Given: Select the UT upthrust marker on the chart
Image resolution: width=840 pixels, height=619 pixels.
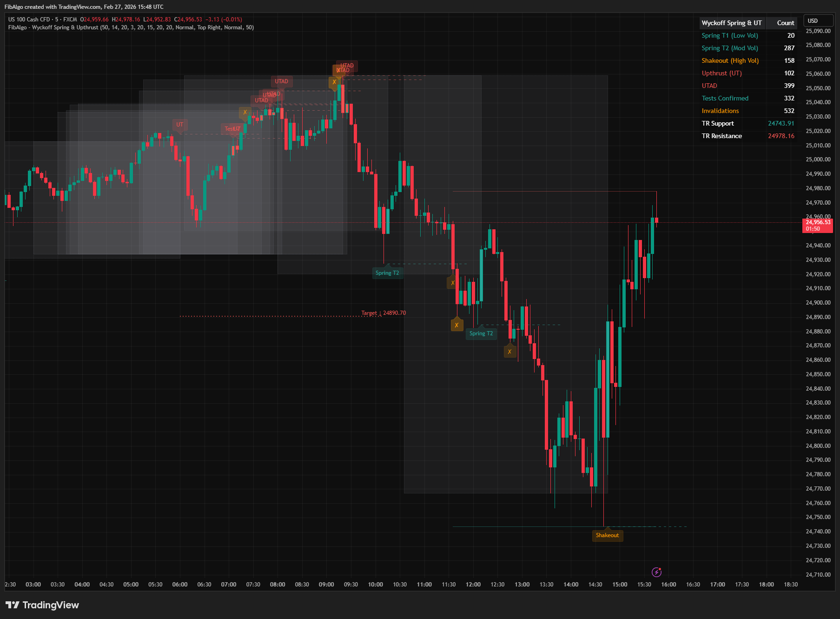Looking at the screenshot, I should tap(180, 125).
